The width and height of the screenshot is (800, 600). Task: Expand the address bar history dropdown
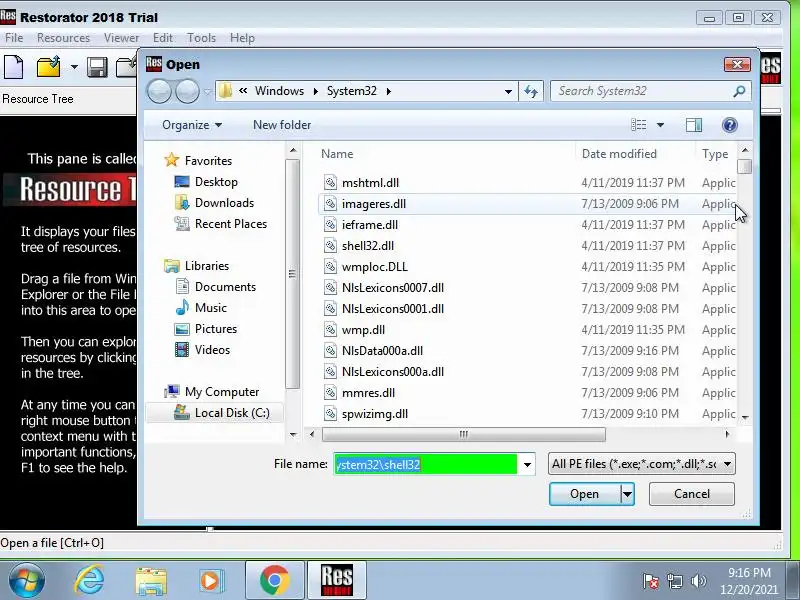click(508, 91)
